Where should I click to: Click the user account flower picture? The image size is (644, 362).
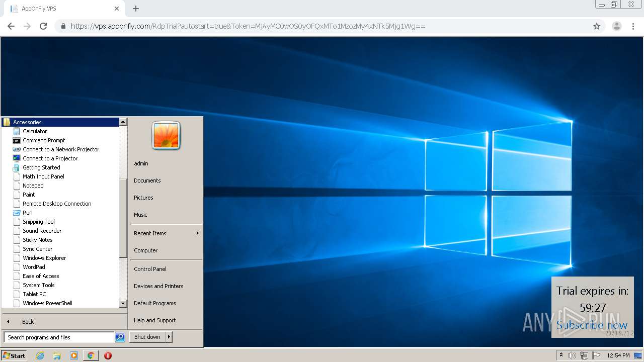click(166, 135)
